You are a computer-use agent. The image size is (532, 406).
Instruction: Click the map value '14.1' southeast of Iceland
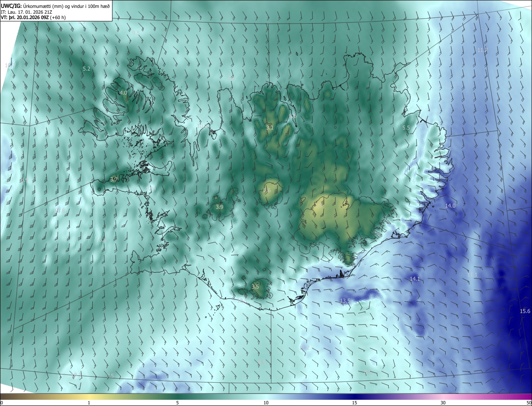(415, 279)
